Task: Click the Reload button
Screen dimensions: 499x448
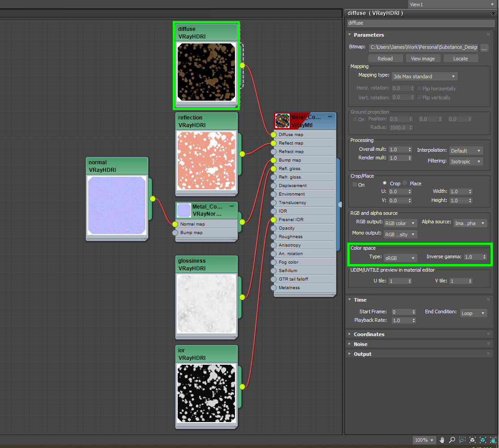Action: pos(385,59)
